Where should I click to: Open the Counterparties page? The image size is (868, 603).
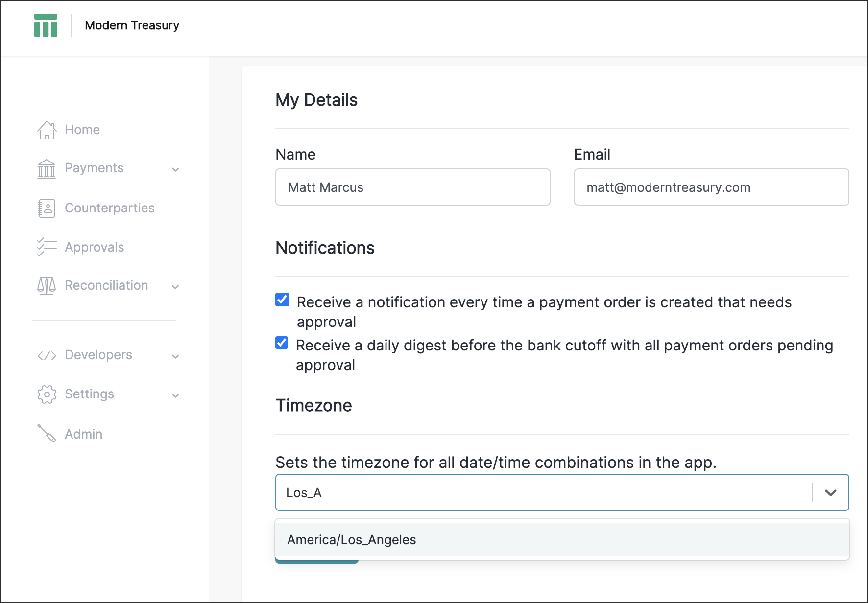tap(109, 208)
